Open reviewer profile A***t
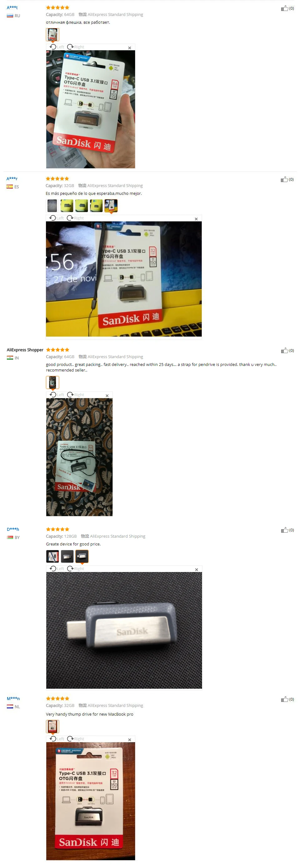Viewport: 304px width, 868px height. [12, 7]
